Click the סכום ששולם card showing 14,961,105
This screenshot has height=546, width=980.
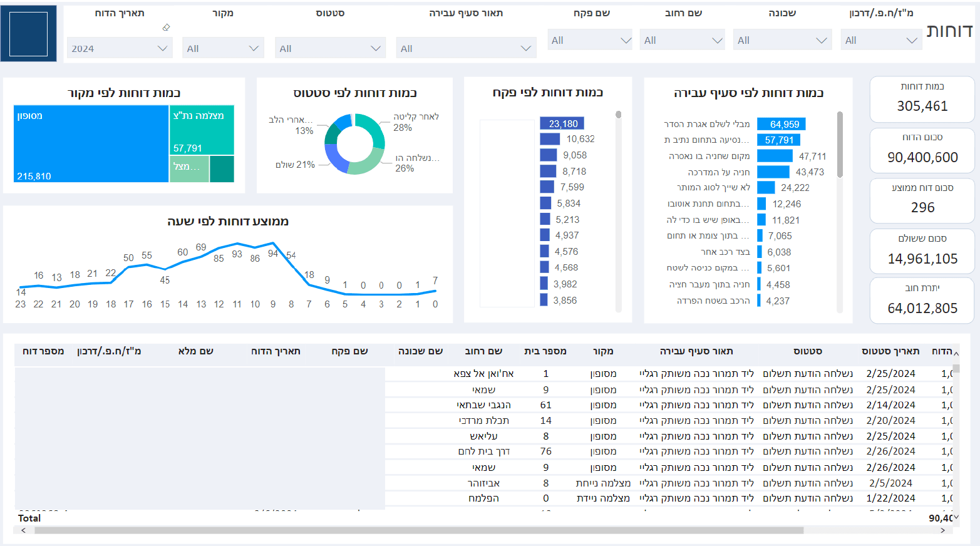click(x=922, y=251)
